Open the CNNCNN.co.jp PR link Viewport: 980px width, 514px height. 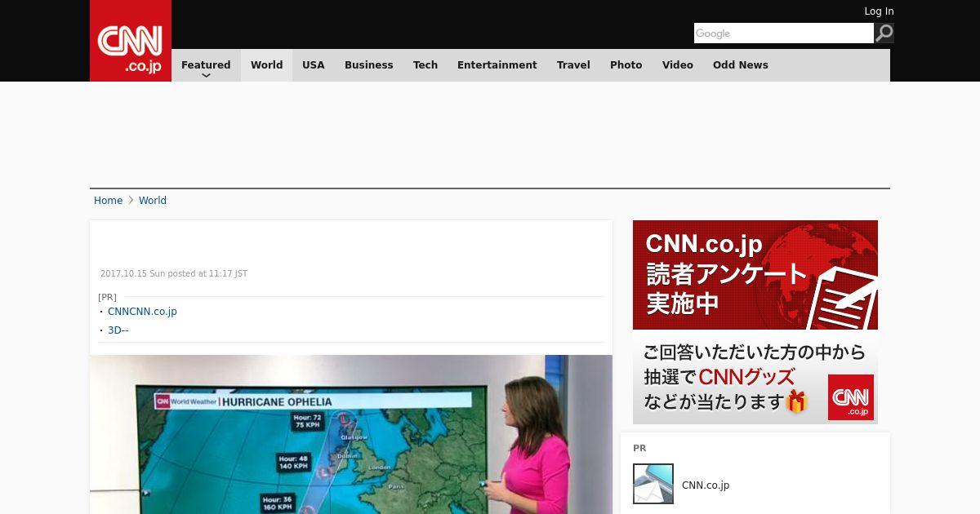(142, 312)
